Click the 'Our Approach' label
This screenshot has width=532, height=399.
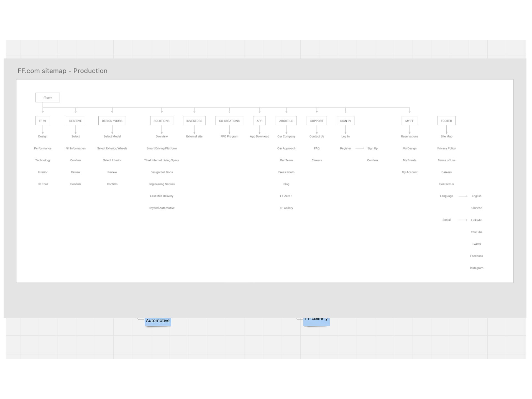point(286,148)
